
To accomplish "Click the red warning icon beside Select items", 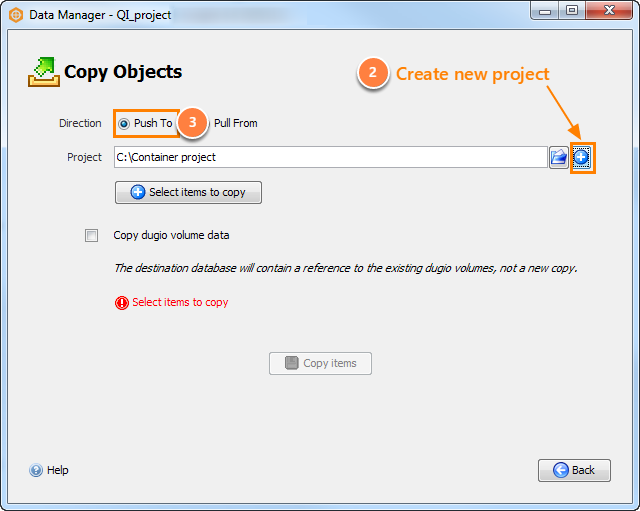I will [x=122, y=303].
